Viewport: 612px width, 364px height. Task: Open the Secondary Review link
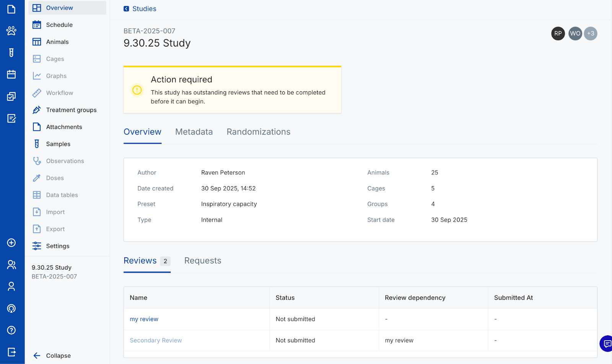(x=156, y=340)
